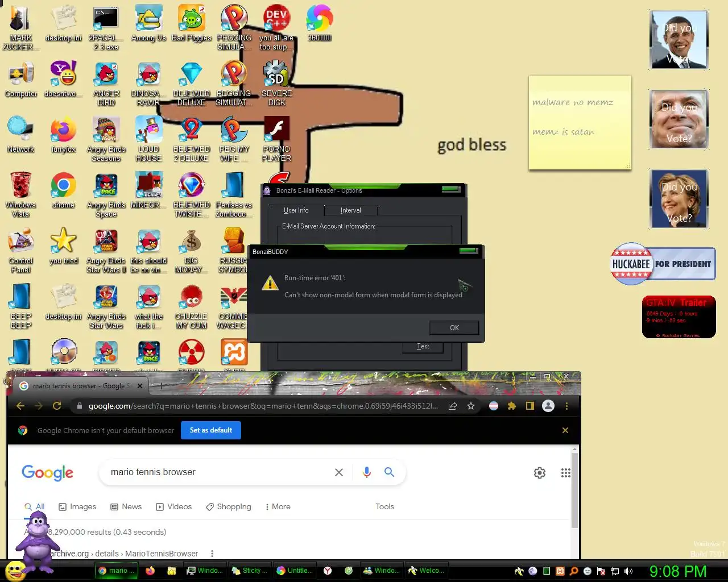Image resolution: width=728 pixels, height=582 pixels.
Task: Open BEJEWELED DELUXE desktop icon
Action: [192, 84]
